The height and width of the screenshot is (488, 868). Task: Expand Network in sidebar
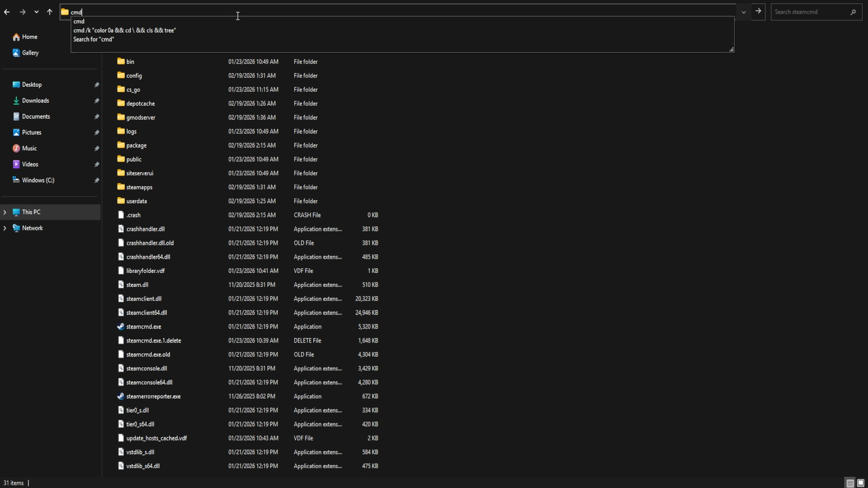[x=5, y=228]
